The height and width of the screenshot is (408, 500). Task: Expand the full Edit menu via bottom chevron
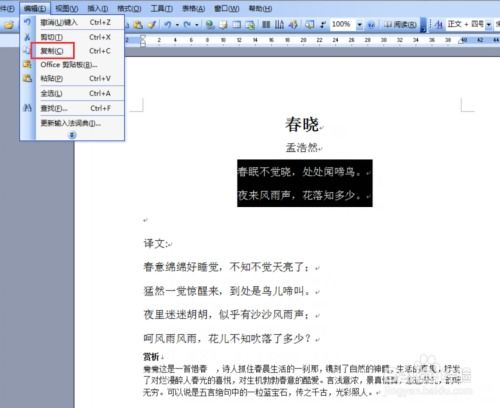[x=72, y=135]
